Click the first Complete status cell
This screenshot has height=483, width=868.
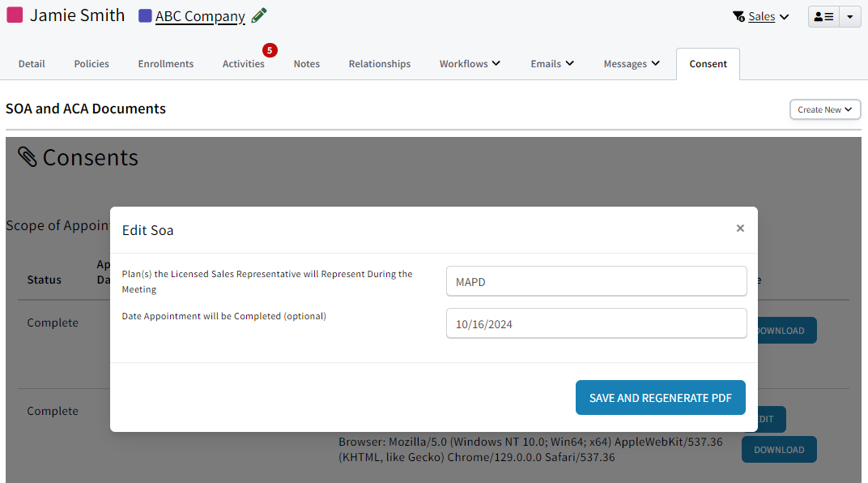[53, 323]
